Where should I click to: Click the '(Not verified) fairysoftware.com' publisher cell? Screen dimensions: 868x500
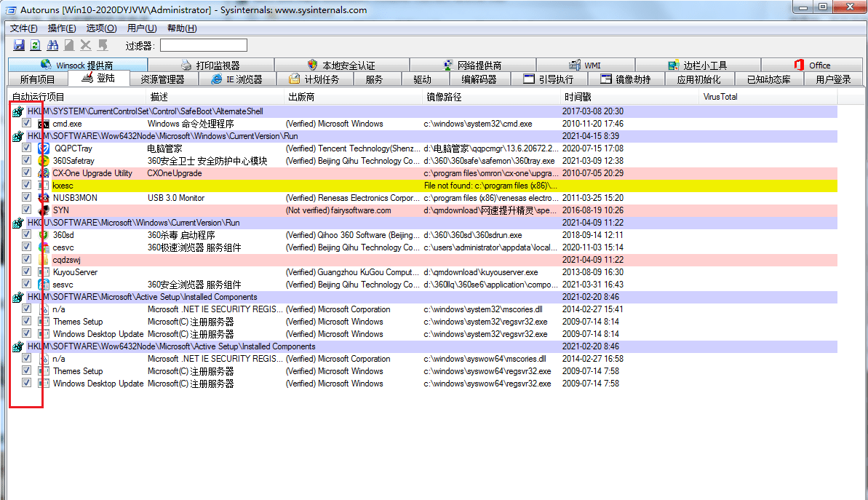tap(353, 210)
